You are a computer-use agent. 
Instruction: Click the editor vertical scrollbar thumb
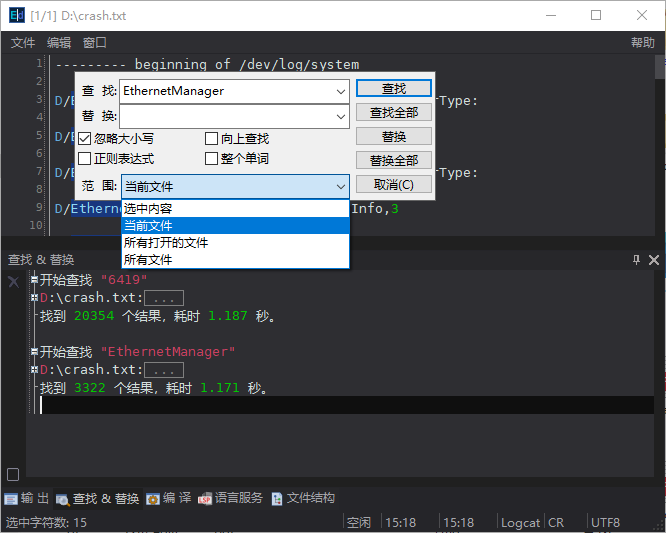coord(660,67)
